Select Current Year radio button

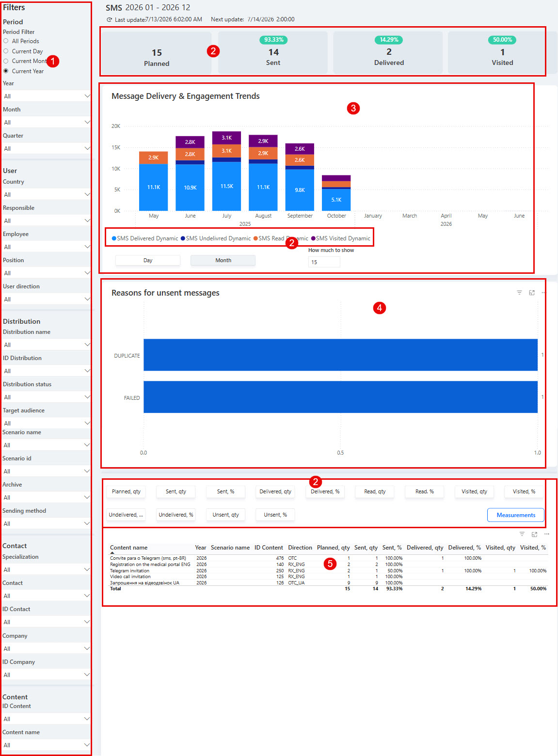(x=6, y=71)
